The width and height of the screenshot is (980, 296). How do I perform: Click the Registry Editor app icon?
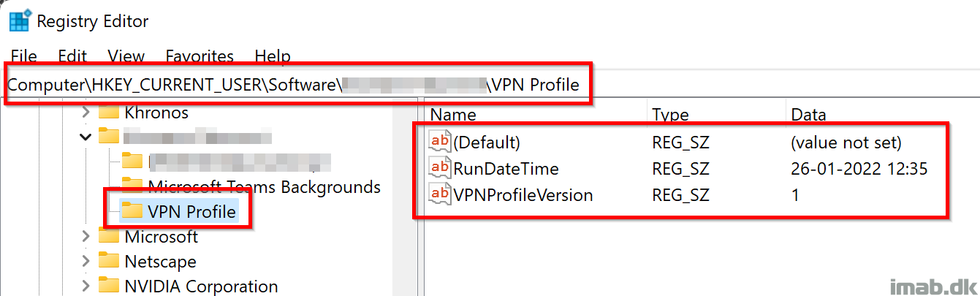click(x=19, y=21)
